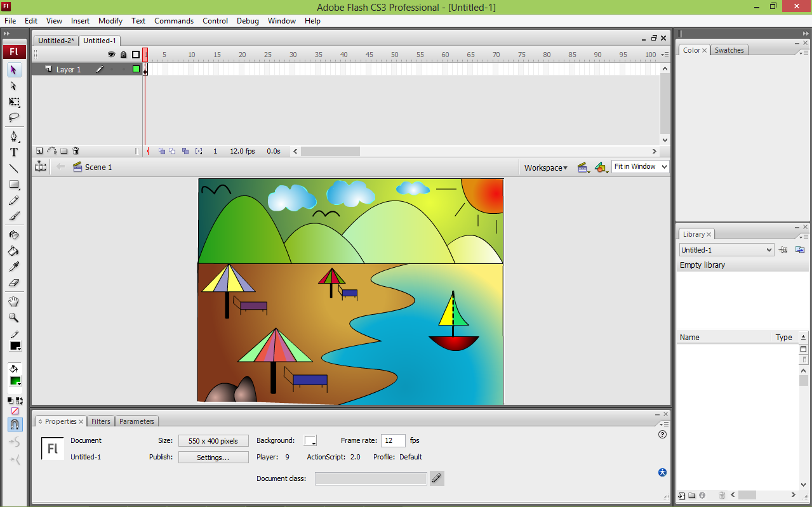Select the Hand tool
The width and height of the screenshot is (812, 507).
coord(14,301)
